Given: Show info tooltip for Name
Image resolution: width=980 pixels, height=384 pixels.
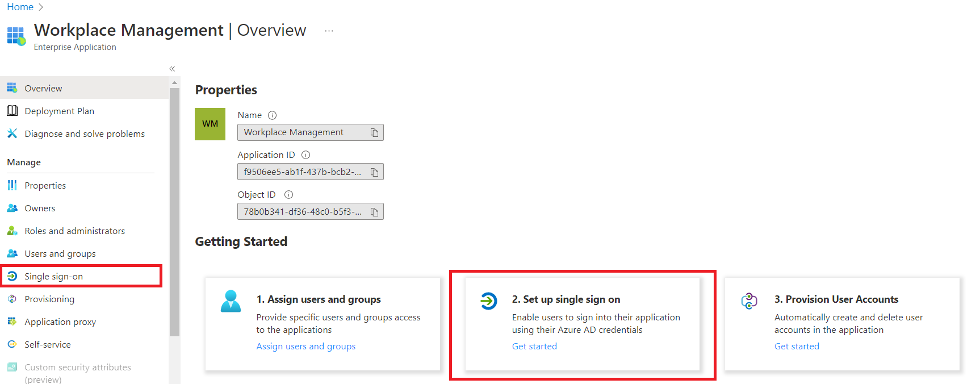Looking at the screenshot, I should click(273, 115).
